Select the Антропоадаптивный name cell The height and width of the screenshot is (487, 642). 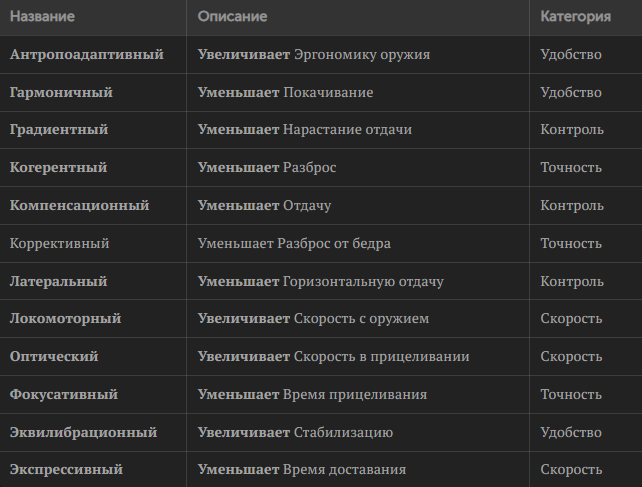tap(86, 54)
